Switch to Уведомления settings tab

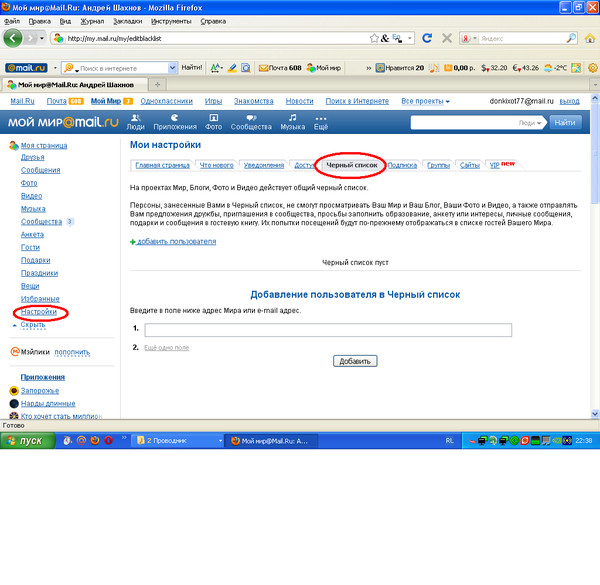coord(264,165)
